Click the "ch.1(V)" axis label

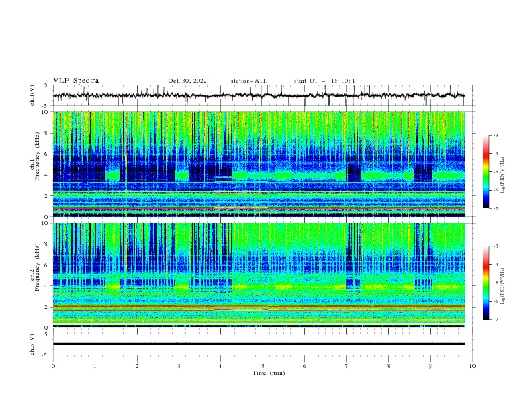coord(32,95)
